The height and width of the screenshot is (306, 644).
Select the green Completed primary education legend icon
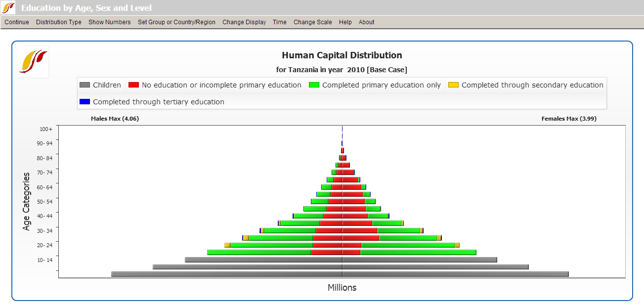coord(313,85)
